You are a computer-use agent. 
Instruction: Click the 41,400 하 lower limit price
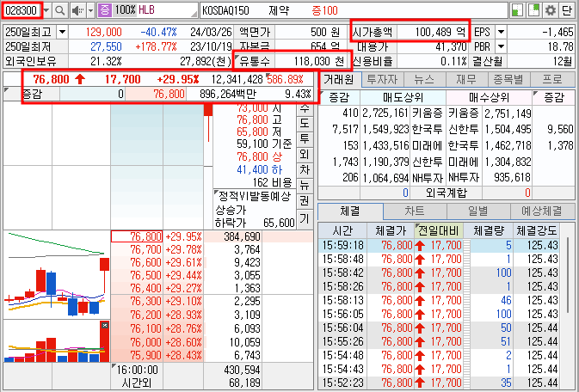point(259,169)
